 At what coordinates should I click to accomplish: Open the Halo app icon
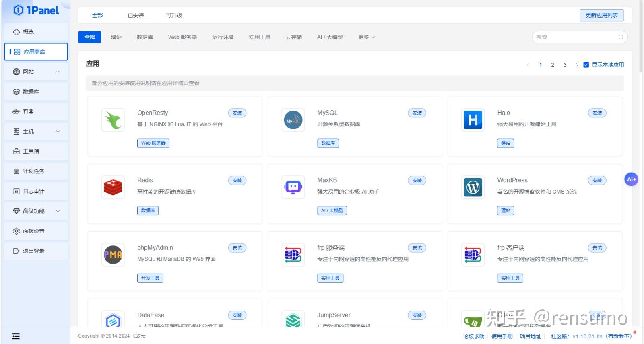tap(473, 120)
